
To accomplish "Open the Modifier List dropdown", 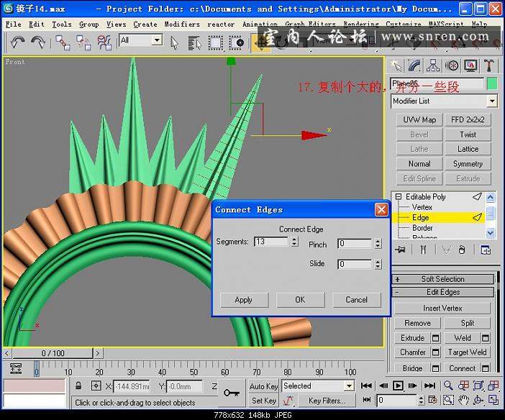I will tap(444, 101).
